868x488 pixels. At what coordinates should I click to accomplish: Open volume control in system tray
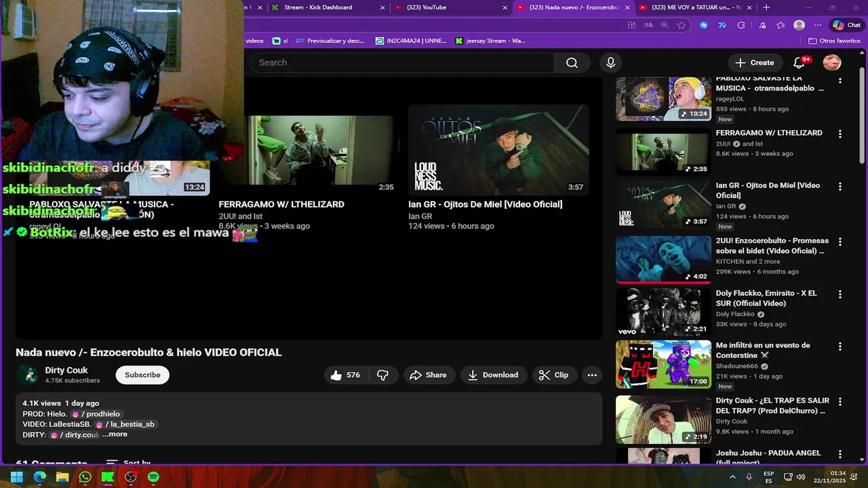801,477
